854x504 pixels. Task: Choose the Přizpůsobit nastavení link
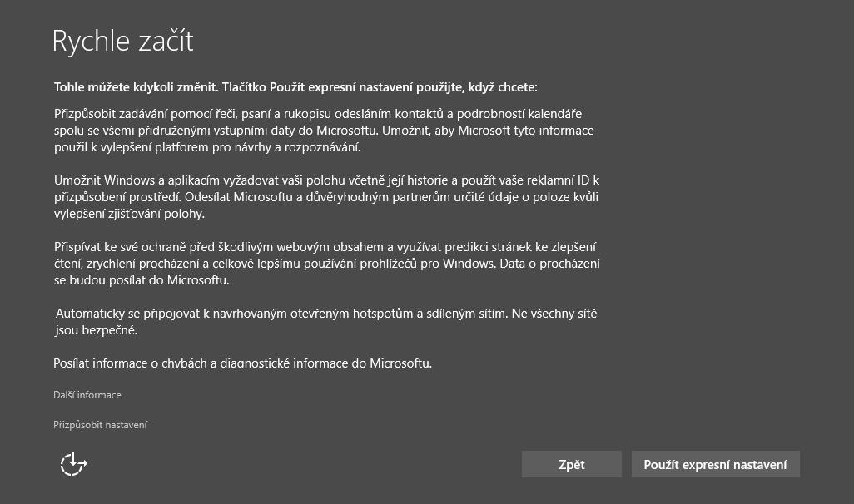point(100,425)
